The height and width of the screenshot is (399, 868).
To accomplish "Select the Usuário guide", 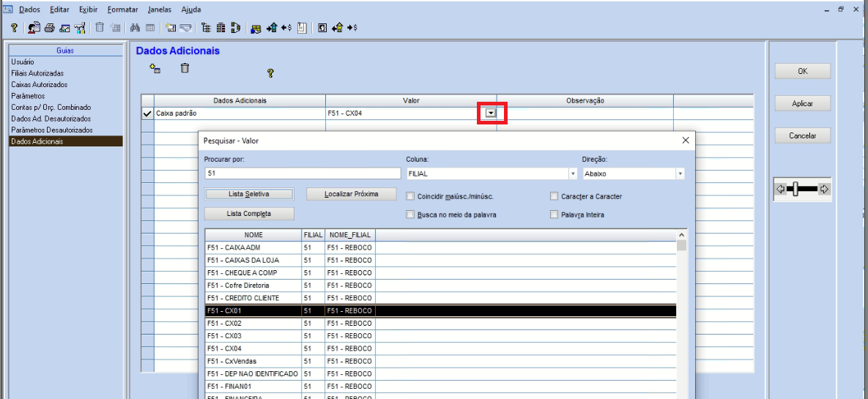I will pos(66,62).
